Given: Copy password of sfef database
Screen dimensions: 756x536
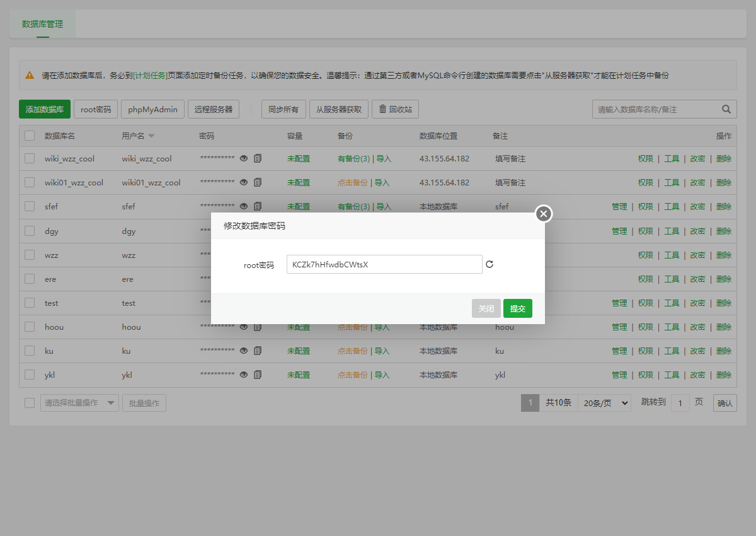Looking at the screenshot, I should (258, 207).
